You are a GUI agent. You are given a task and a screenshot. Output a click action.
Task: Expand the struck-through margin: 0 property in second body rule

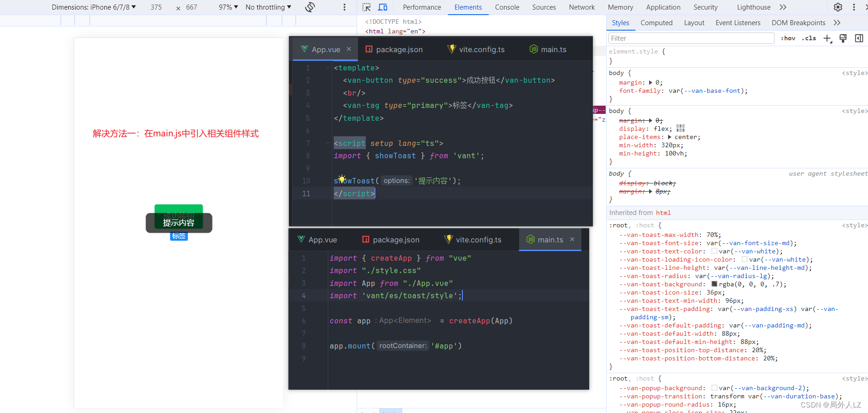[651, 120]
